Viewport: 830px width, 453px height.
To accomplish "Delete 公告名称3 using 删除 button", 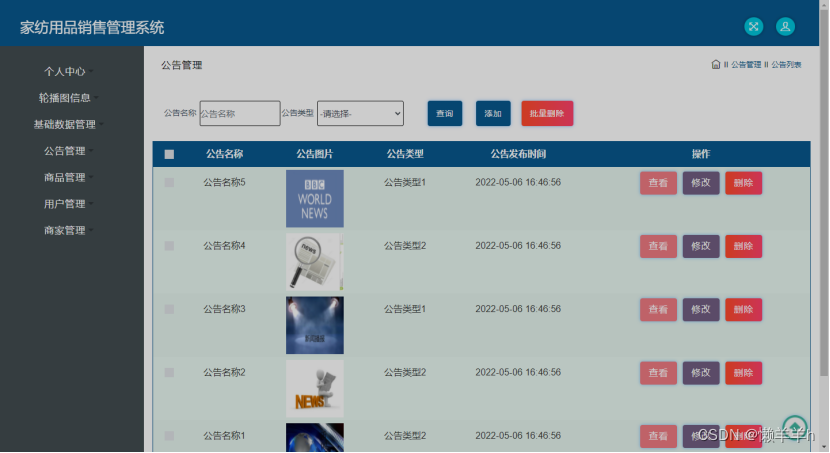I will click(743, 310).
